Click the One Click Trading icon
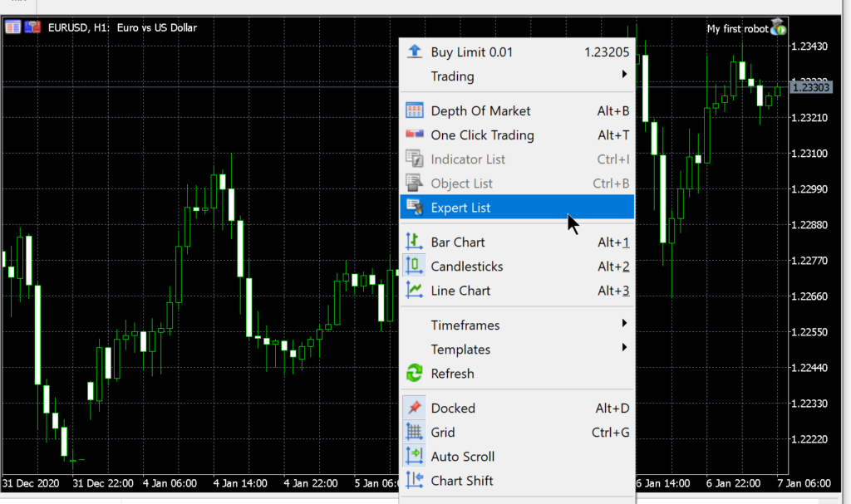The height and width of the screenshot is (504, 851). click(x=414, y=135)
